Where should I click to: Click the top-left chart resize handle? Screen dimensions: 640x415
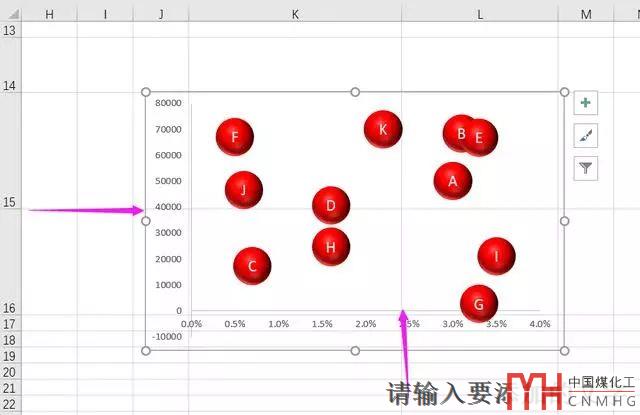pos(146,92)
